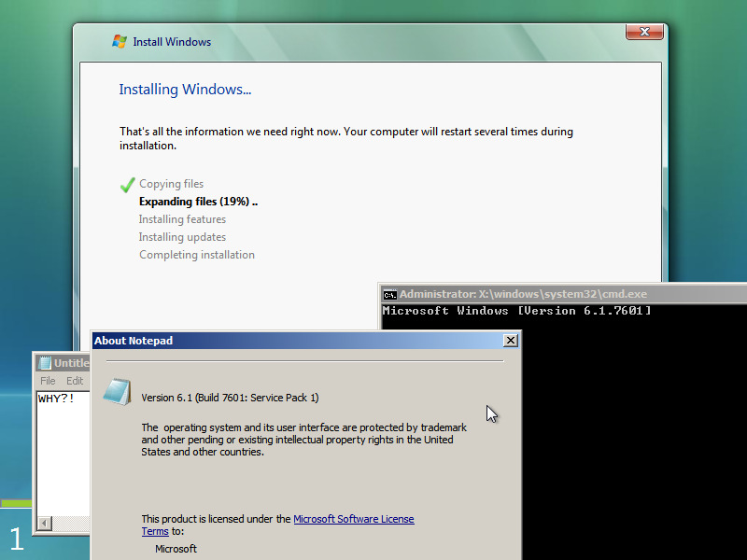The height and width of the screenshot is (560, 747).
Task: Click the Version 6.1 Build 7601 text
Action: tap(230, 398)
